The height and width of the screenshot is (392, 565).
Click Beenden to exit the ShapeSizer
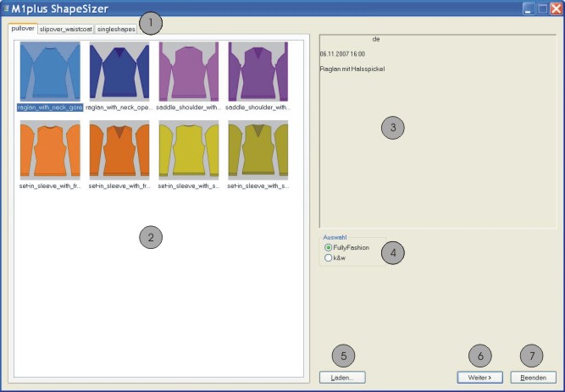534,377
